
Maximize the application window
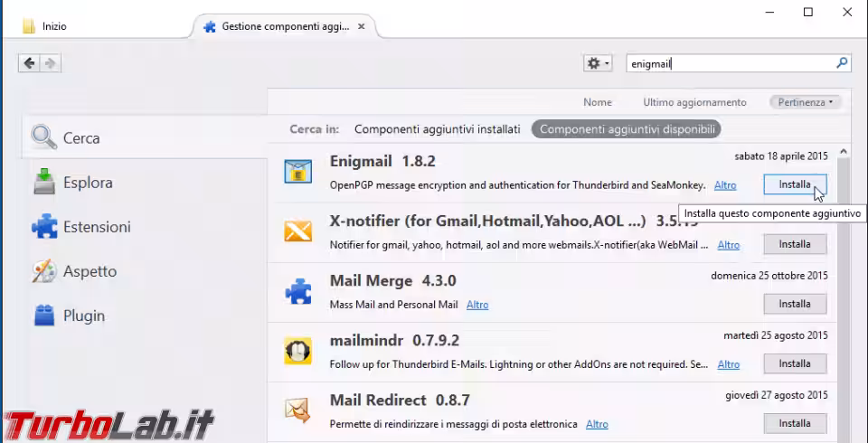point(807,12)
